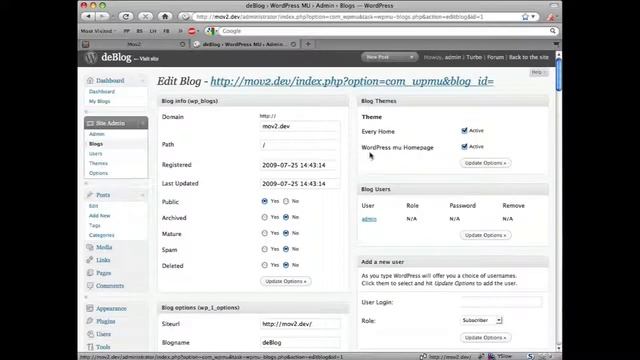Open the Most Visited bookmarks dropdown
The height and width of the screenshot is (360, 640).
[98, 31]
